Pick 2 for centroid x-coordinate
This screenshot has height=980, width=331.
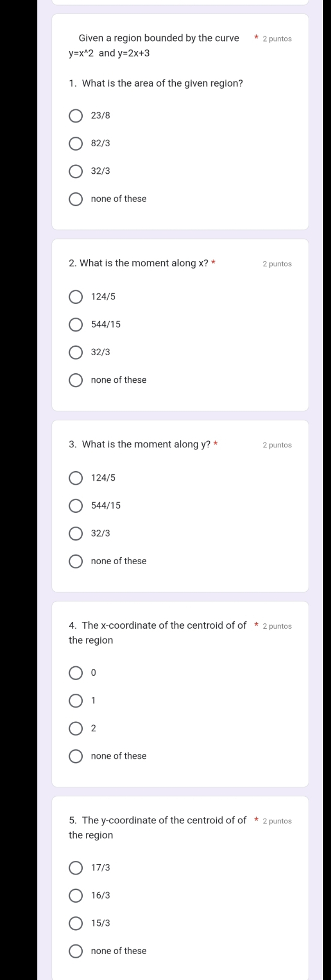76,729
